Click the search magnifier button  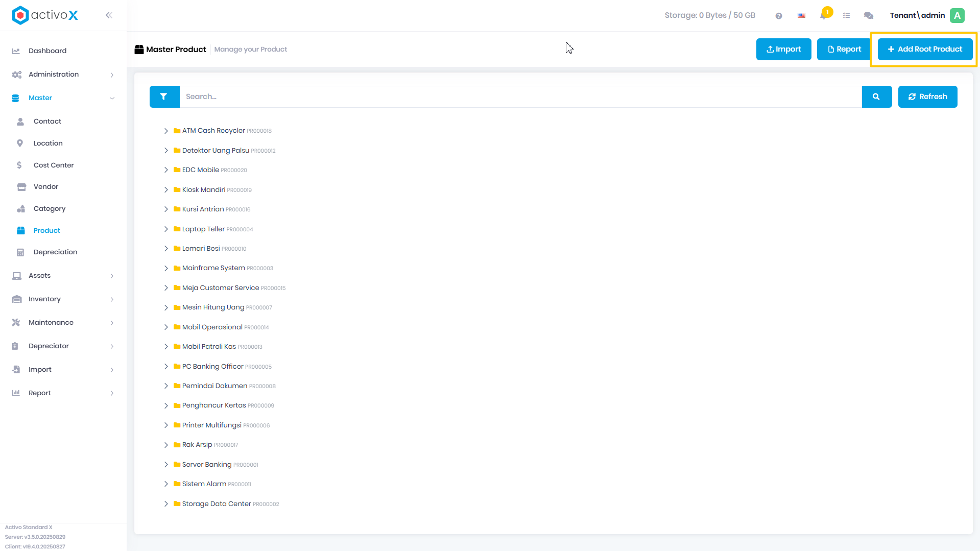pos(876,97)
